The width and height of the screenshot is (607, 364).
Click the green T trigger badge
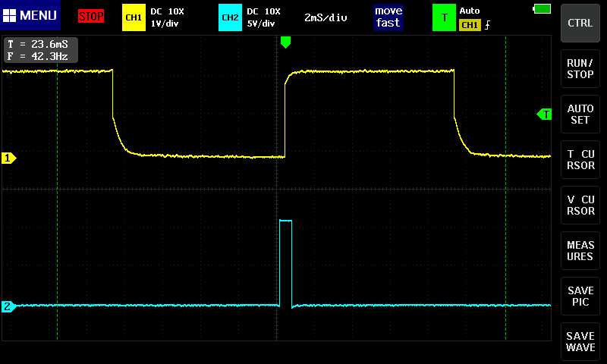tap(444, 17)
